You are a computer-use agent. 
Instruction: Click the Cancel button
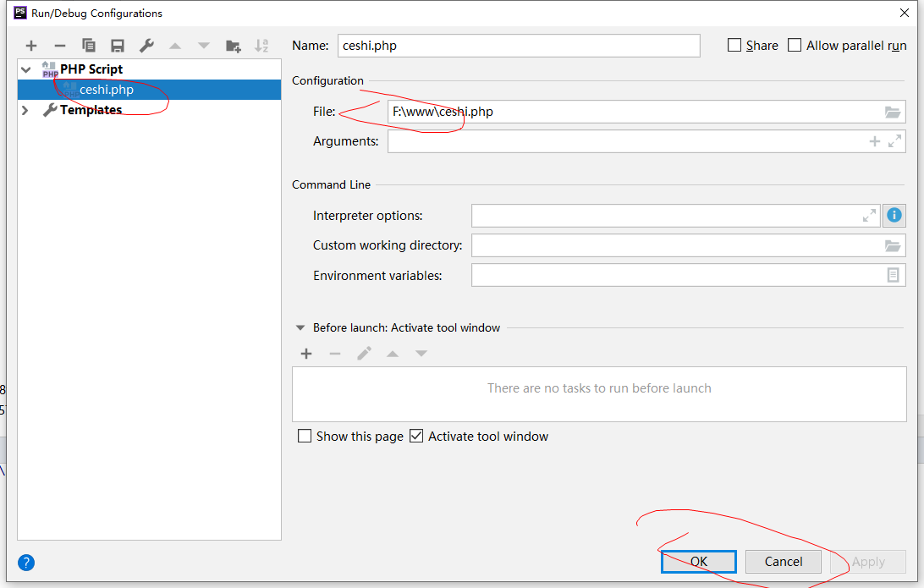[x=784, y=562]
